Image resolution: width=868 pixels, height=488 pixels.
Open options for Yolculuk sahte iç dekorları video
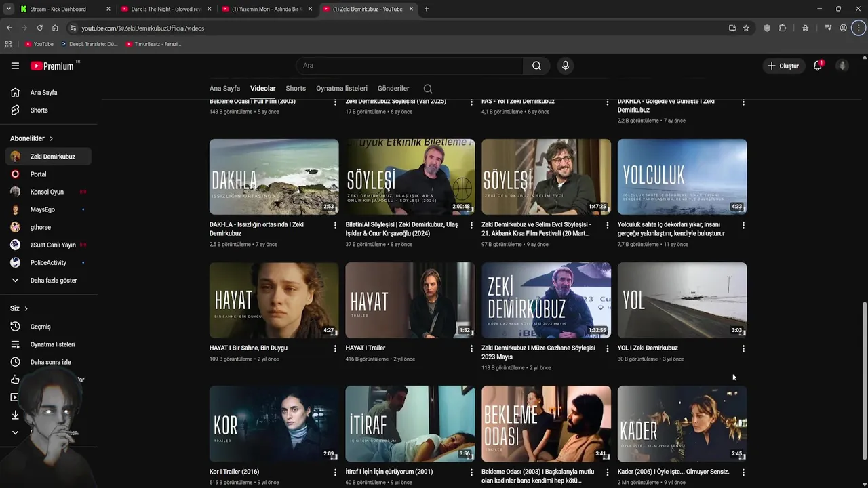click(x=743, y=225)
